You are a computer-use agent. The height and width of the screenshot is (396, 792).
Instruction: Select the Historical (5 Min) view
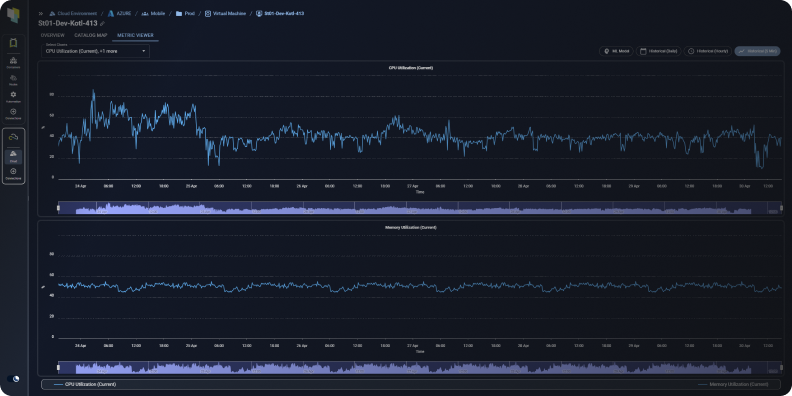758,51
